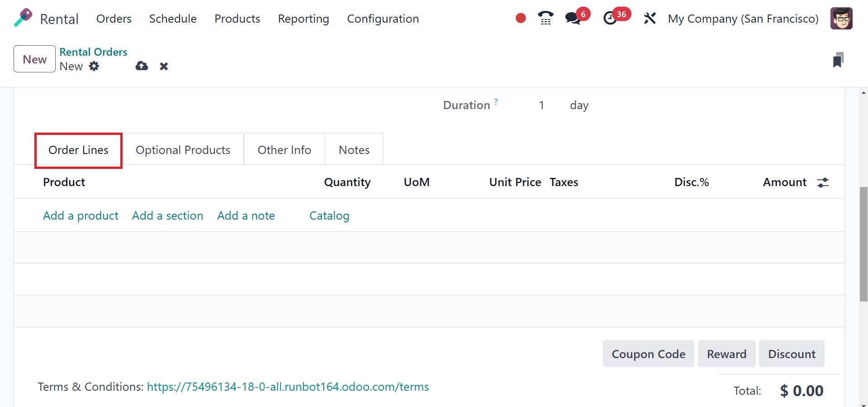This screenshot has height=407, width=868.
Task: Click the Rental app key icon
Action: point(23,18)
